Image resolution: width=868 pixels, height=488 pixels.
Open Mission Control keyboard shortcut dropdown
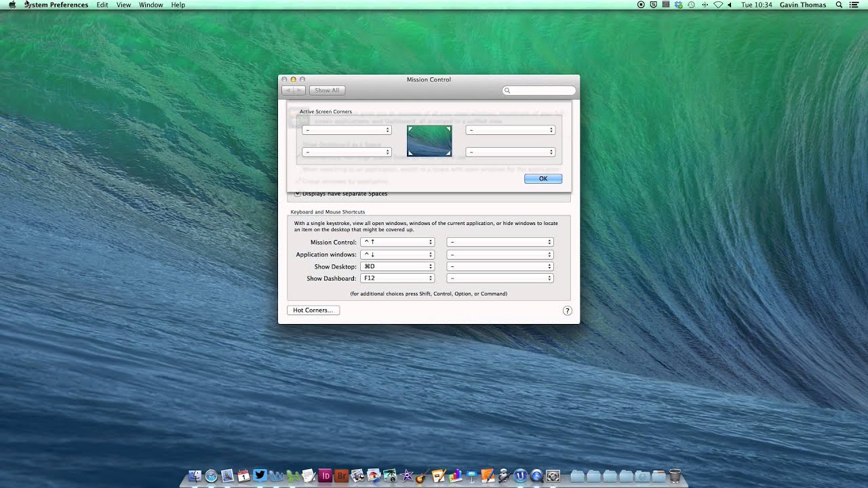[x=397, y=242]
